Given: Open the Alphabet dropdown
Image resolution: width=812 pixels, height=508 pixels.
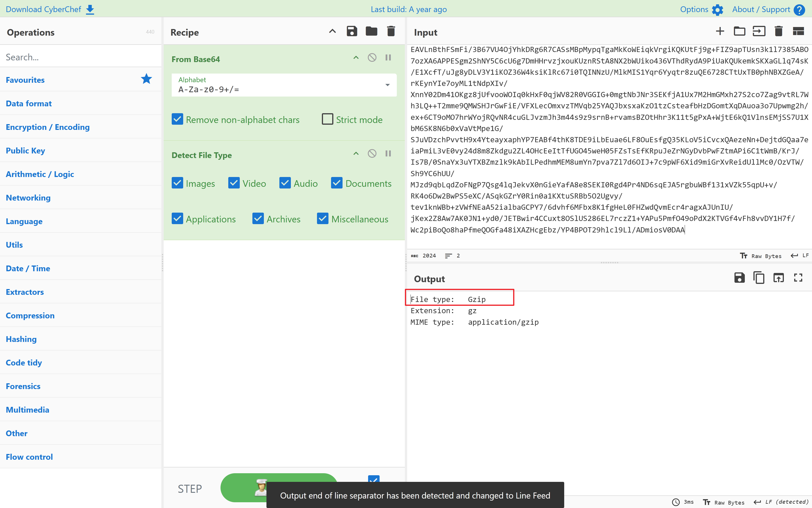Looking at the screenshot, I should pyautogui.click(x=387, y=85).
